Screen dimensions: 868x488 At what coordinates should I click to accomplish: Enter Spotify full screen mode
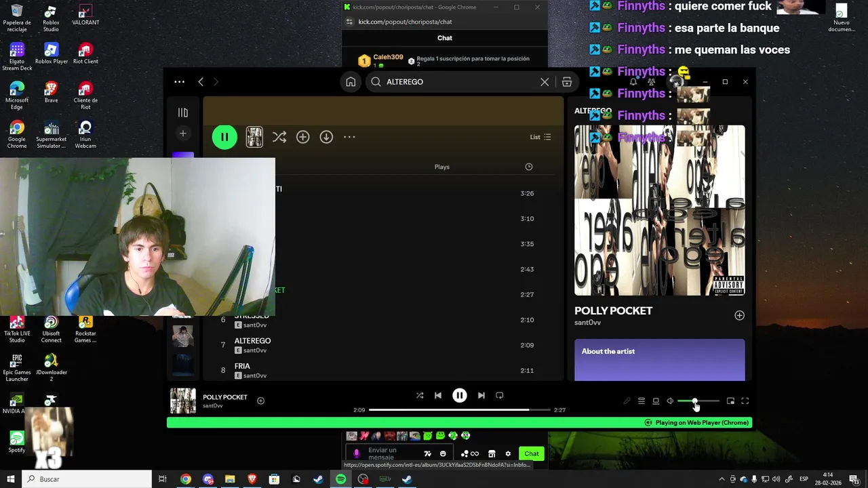(745, 401)
